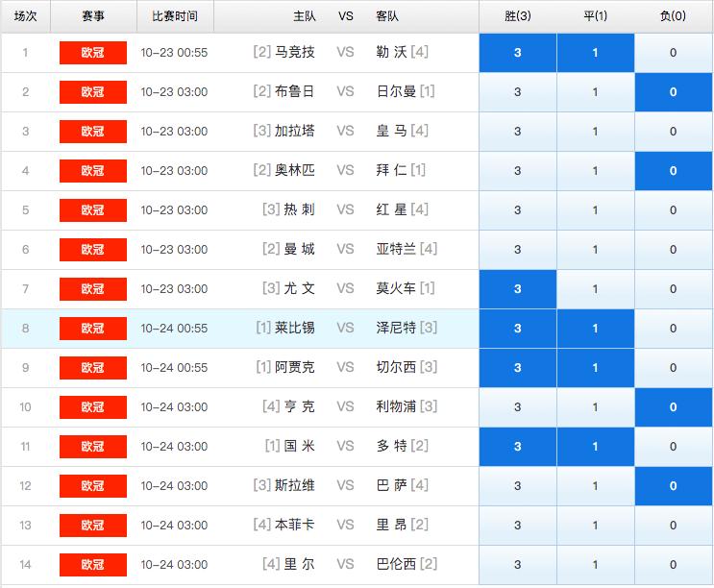Select win (3) for match 1 马竞技

(x=518, y=53)
